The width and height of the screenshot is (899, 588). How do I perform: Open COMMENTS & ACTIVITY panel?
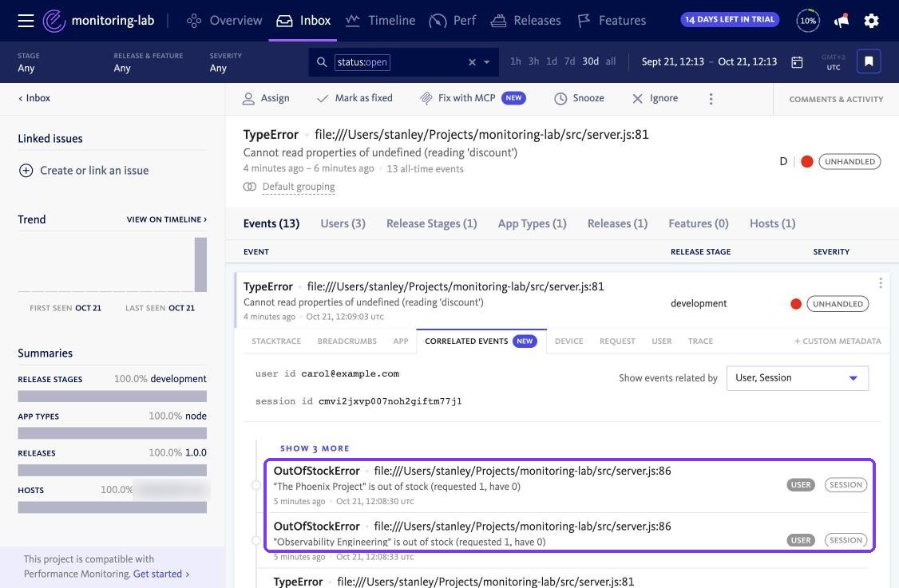(836, 99)
